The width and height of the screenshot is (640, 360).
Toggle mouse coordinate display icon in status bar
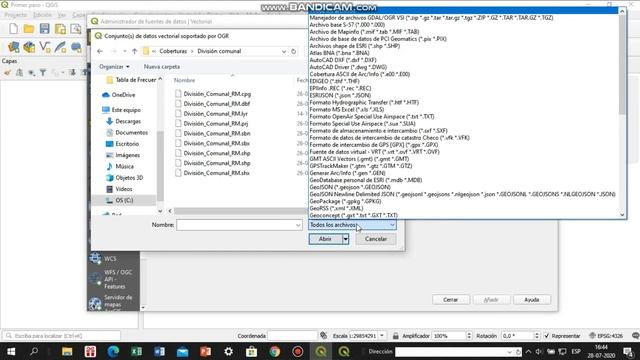pos(324,336)
